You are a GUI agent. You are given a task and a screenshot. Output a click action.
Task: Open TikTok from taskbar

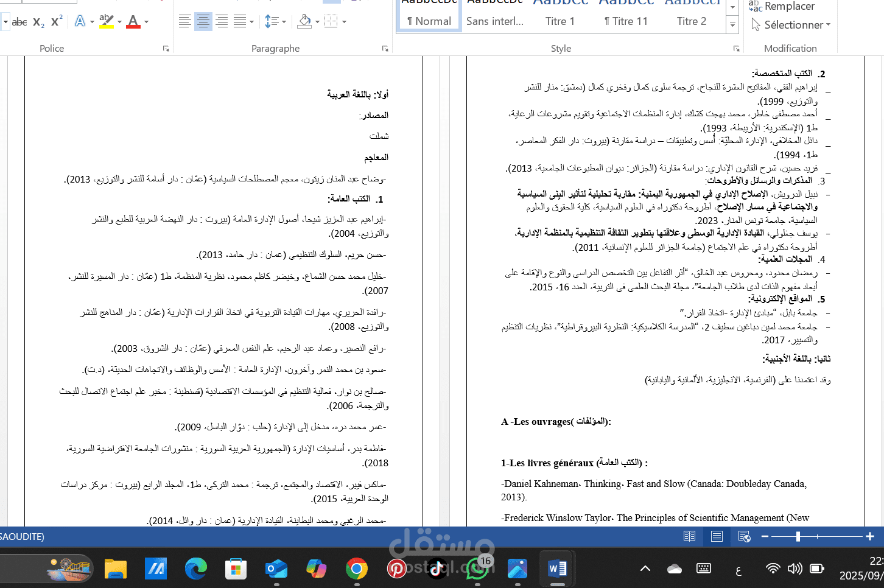click(437, 569)
